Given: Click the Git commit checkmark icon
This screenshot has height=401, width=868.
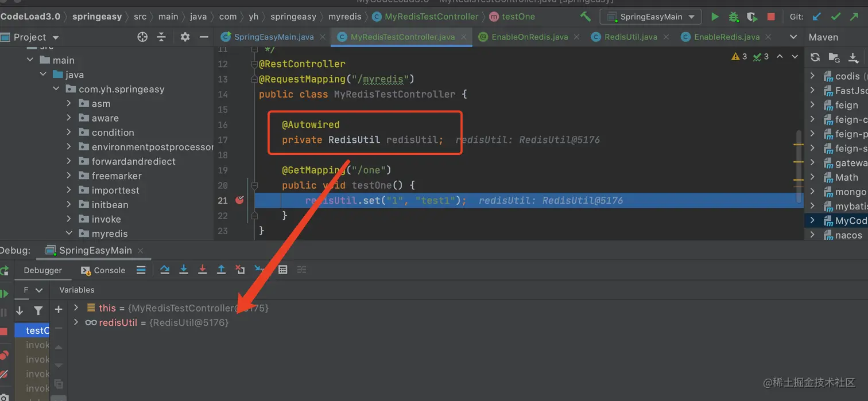Looking at the screenshot, I should coord(836,17).
